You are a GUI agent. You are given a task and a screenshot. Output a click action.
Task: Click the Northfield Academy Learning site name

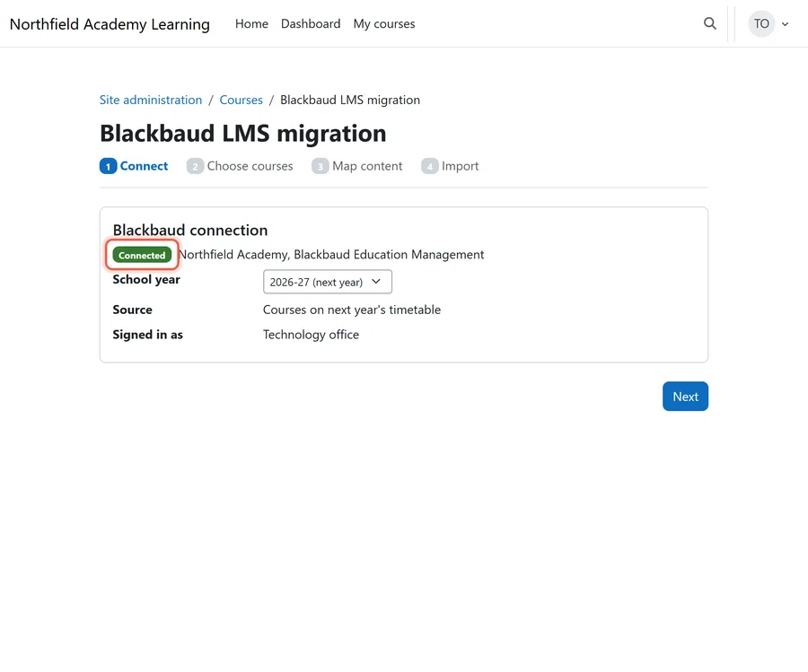pos(110,24)
